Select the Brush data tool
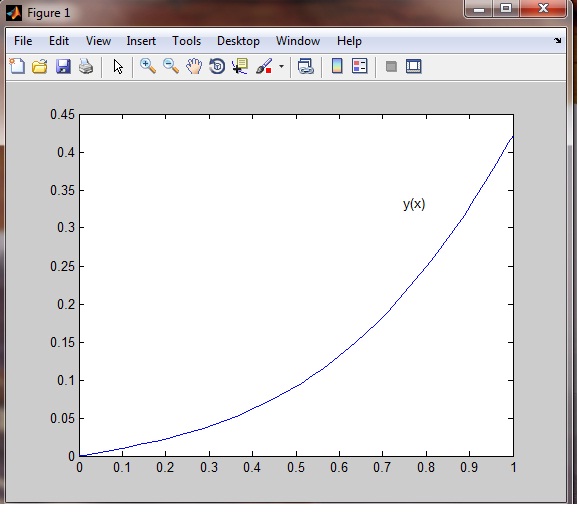This screenshot has height=513, width=580. (264, 67)
